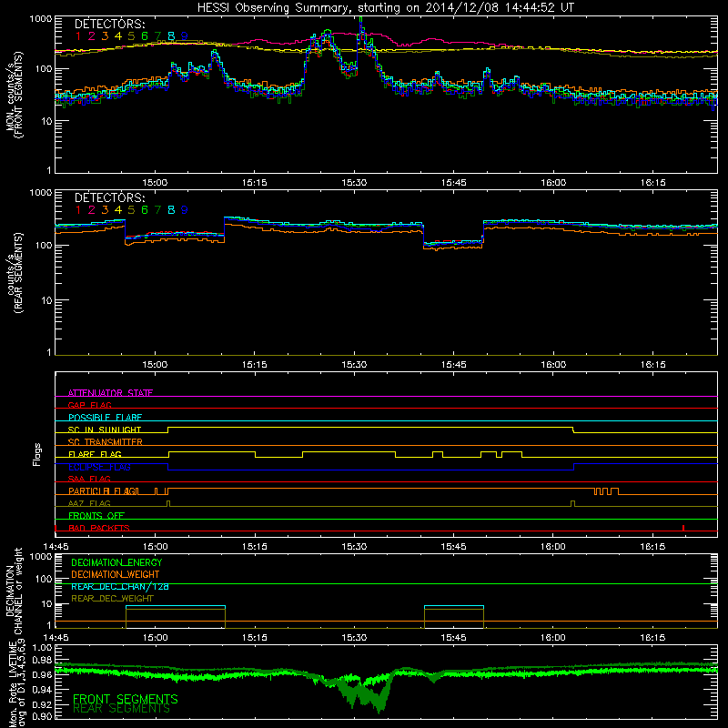Click 10 y-axis value in rear segments plot
728x728 pixels.
(46, 300)
